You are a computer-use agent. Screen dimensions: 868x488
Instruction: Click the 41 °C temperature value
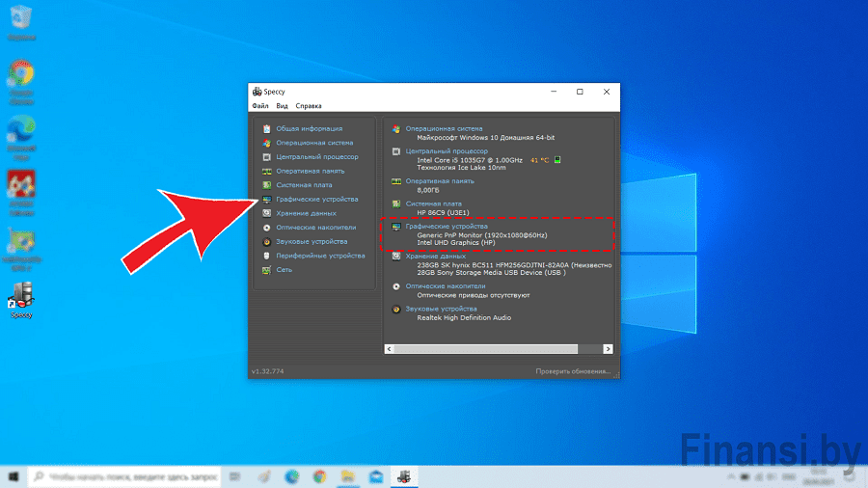click(540, 160)
